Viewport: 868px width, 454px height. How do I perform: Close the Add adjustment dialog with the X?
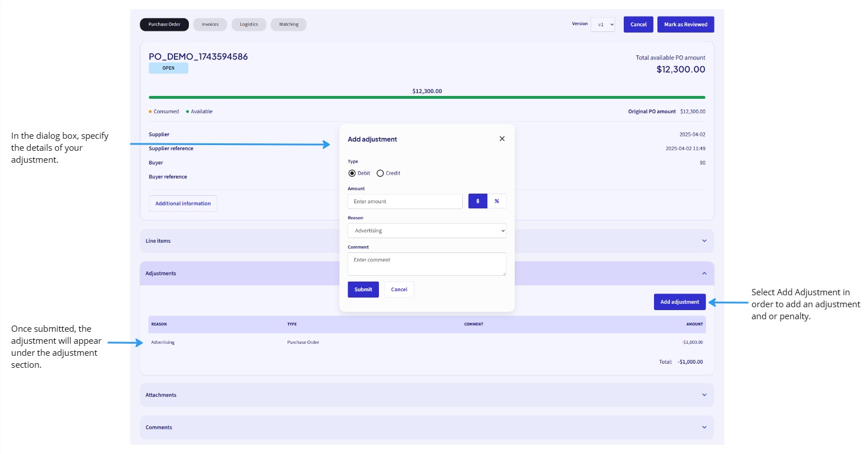(x=502, y=139)
